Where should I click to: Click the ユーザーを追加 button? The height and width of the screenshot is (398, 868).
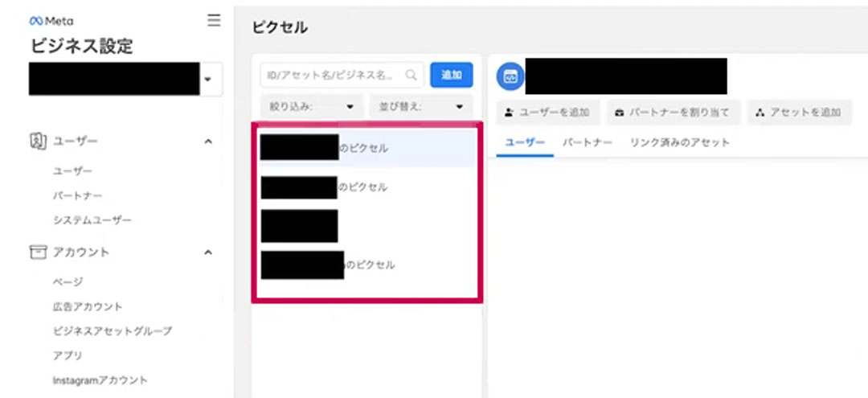(547, 113)
